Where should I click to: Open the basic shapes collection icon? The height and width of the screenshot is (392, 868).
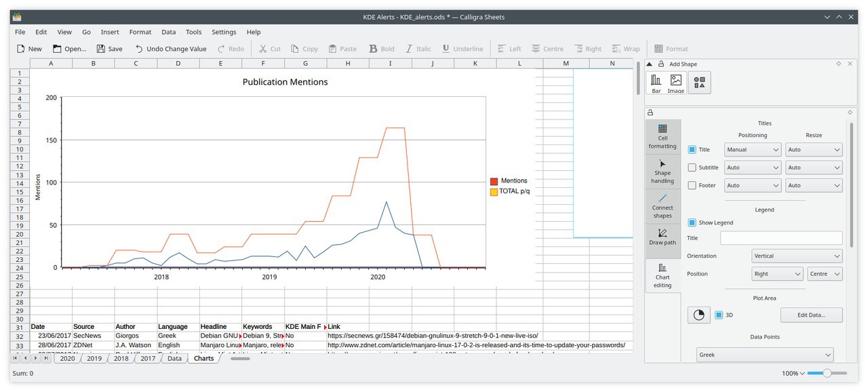coord(700,83)
